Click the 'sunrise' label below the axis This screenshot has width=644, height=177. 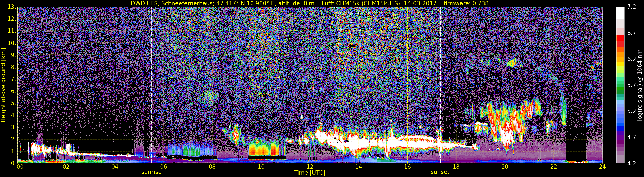[x=152, y=172]
